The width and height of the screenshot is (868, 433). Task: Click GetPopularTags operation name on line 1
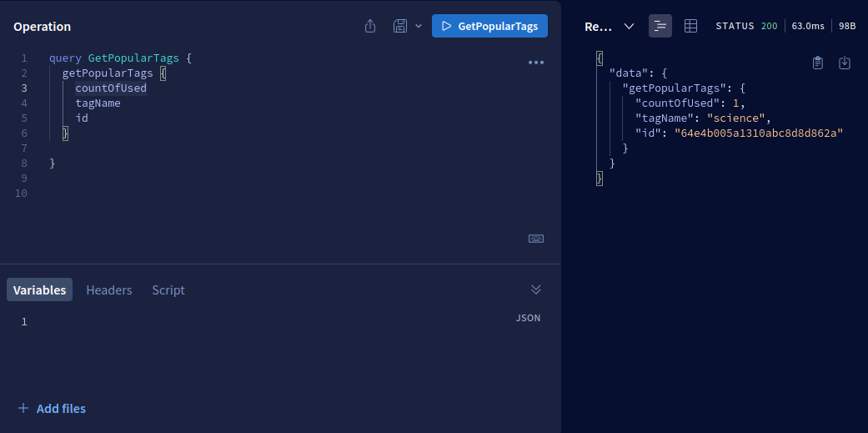(x=133, y=58)
